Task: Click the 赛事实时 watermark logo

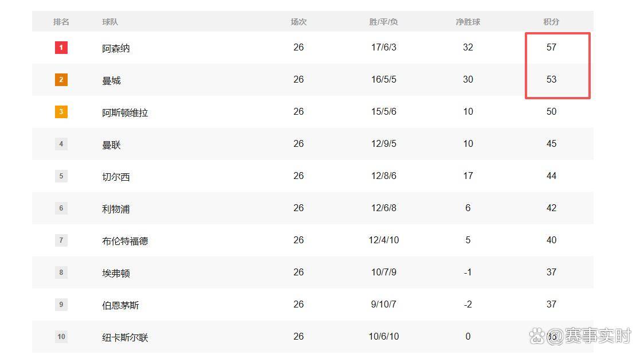Action: tap(580, 336)
